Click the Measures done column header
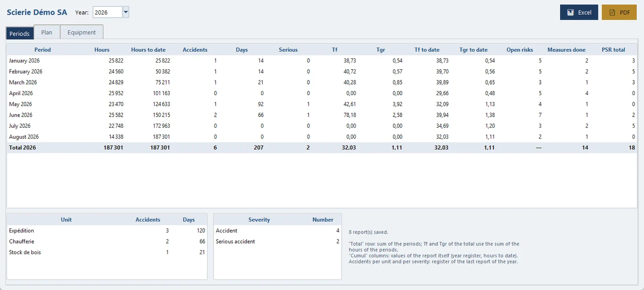 click(x=566, y=50)
